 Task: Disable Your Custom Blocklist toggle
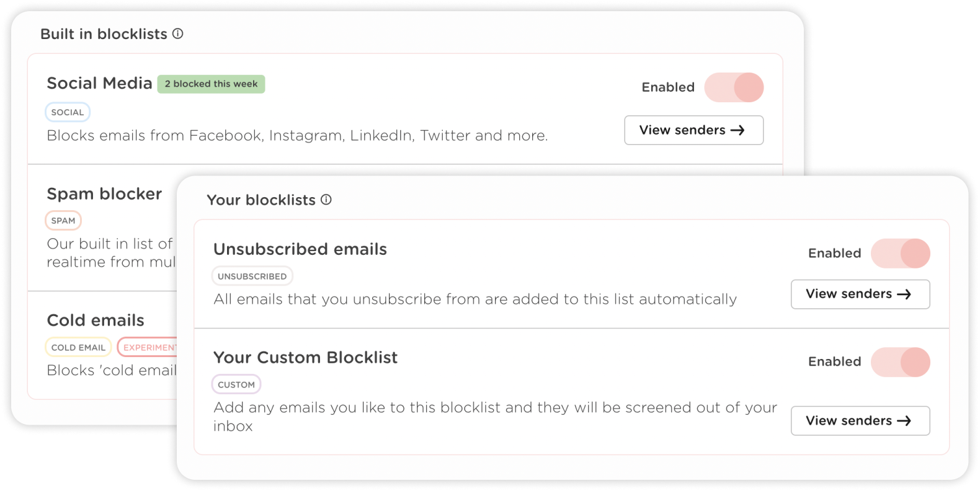pos(901,362)
